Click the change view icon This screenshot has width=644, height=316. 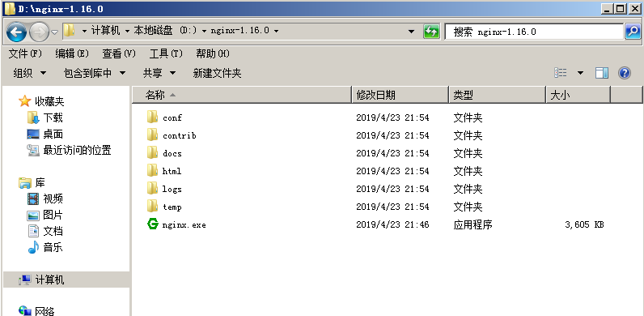pyautogui.click(x=561, y=73)
